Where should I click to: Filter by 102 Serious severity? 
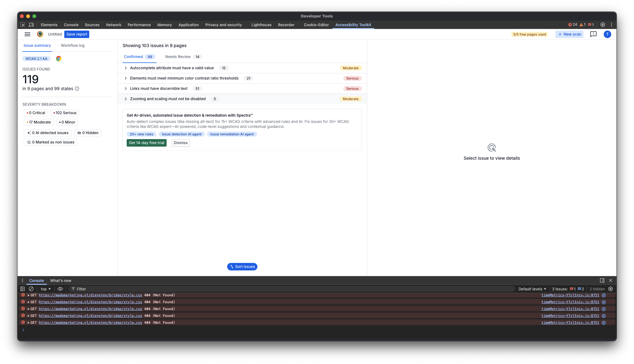point(65,113)
